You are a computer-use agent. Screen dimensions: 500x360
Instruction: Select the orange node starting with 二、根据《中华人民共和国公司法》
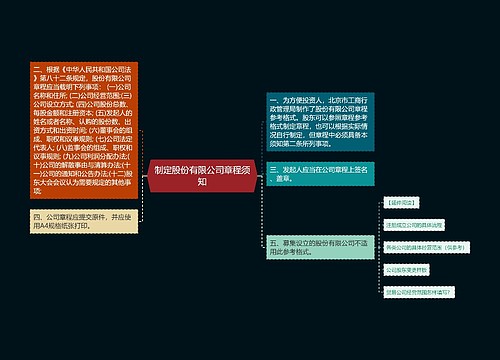click(84, 130)
